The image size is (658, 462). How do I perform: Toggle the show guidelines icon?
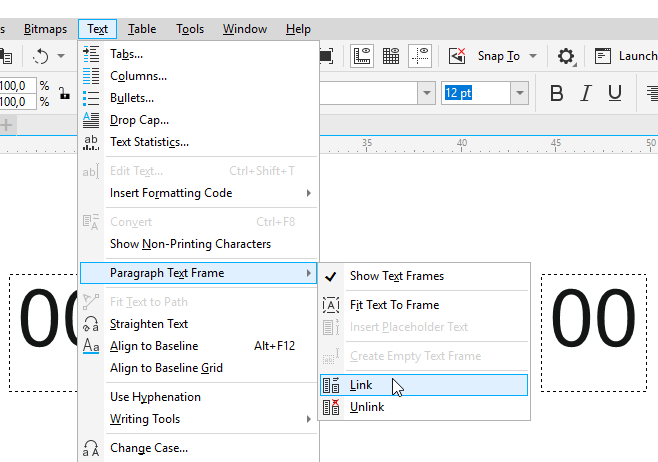pyautogui.click(x=420, y=56)
